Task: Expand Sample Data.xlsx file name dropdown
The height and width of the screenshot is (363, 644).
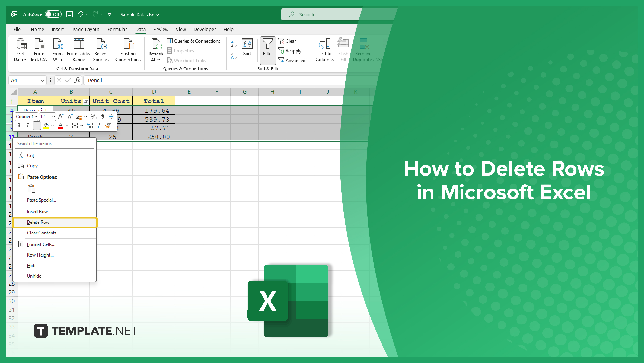Action: click(x=158, y=14)
